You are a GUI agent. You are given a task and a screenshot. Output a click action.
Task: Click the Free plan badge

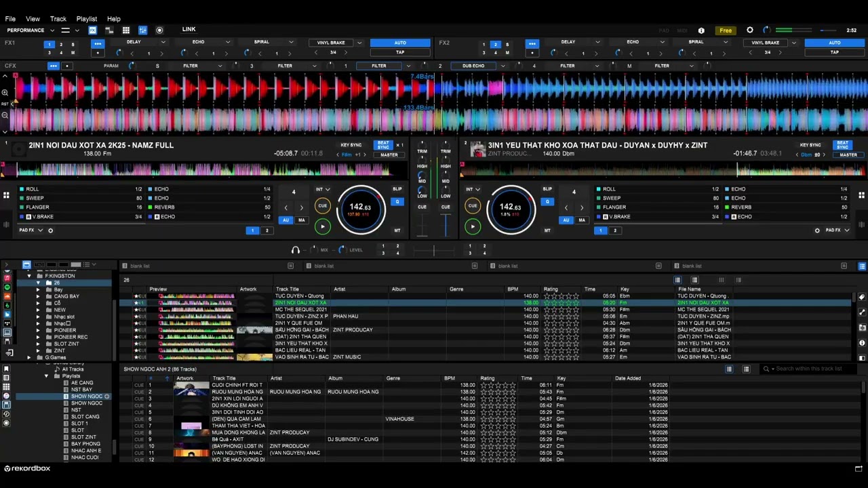tap(726, 30)
